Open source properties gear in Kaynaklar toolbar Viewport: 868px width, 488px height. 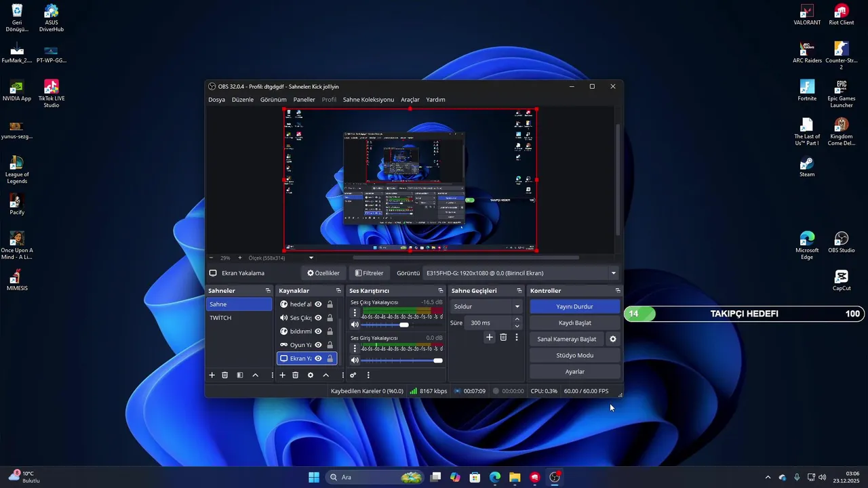tap(311, 375)
